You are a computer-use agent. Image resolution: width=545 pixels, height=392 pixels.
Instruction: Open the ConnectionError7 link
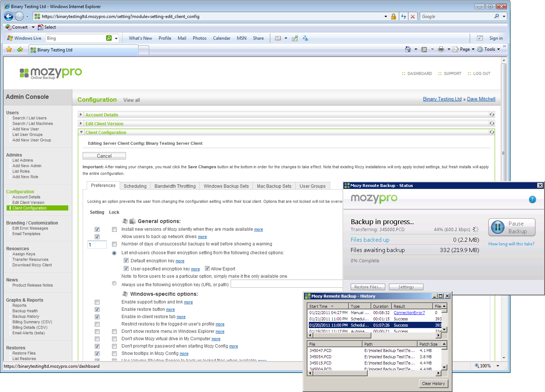[409, 313]
